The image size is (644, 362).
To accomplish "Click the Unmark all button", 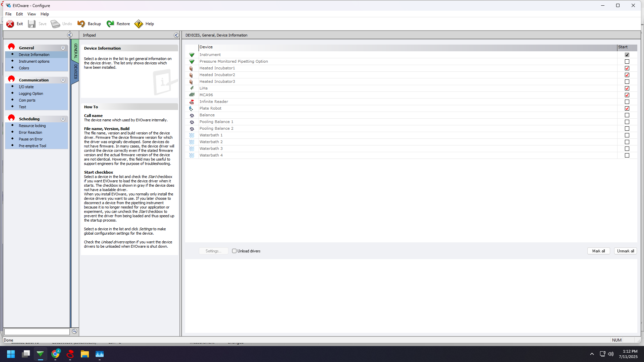I will 626,251.
